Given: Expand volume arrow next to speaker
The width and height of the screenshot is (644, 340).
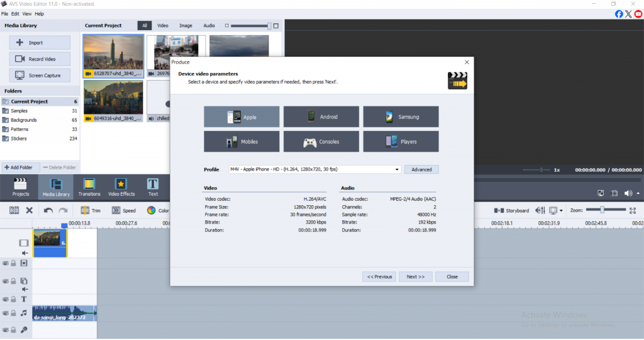Looking at the screenshot, I should pyautogui.click(x=638, y=193).
